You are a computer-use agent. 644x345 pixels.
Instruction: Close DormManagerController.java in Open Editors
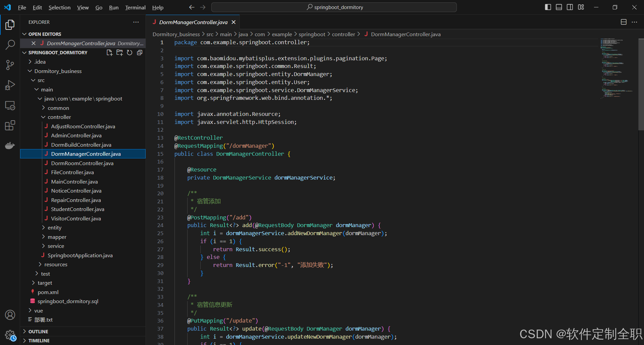point(34,43)
